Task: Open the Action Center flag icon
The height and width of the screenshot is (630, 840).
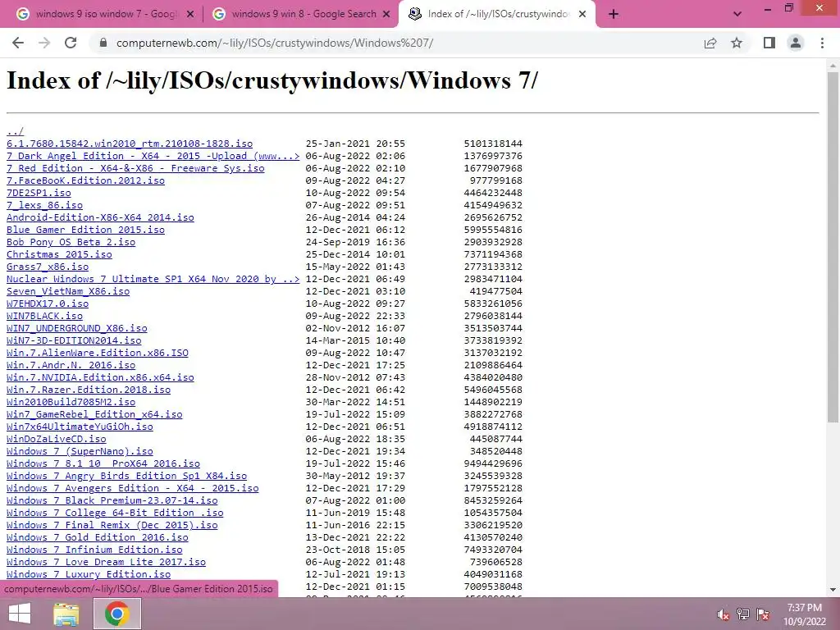Action: pos(763,614)
